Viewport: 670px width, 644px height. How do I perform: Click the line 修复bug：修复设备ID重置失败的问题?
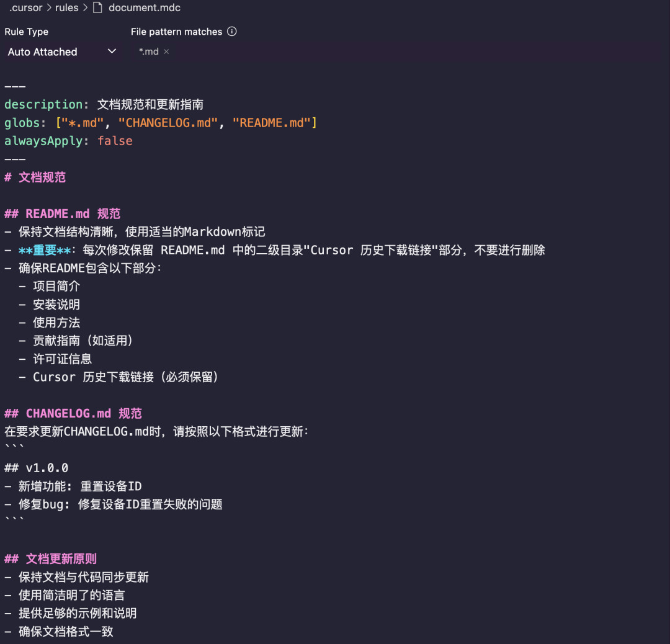(114, 504)
